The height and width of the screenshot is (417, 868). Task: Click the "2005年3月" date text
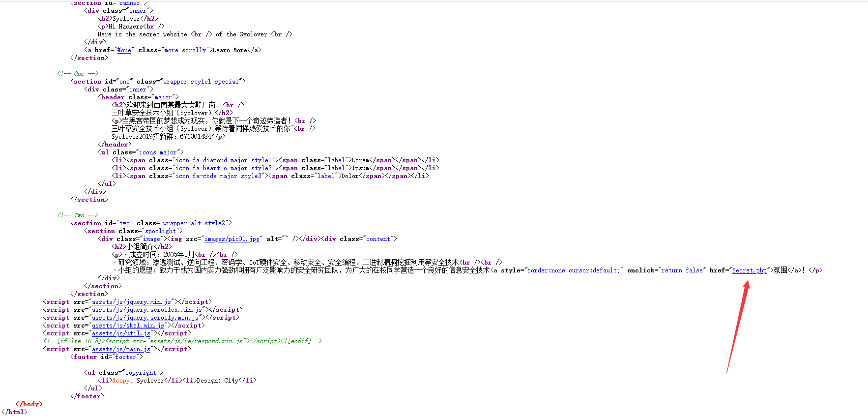[x=179, y=255]
